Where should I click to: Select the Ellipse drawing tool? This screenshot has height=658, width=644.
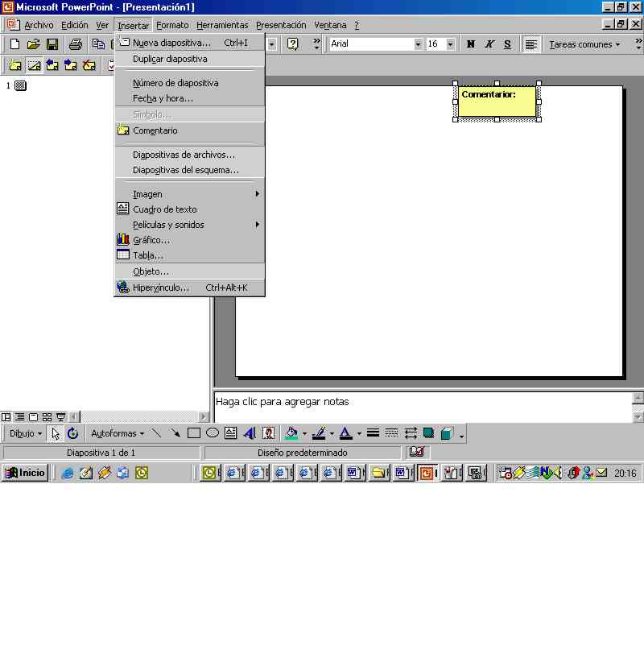(213, 433)
